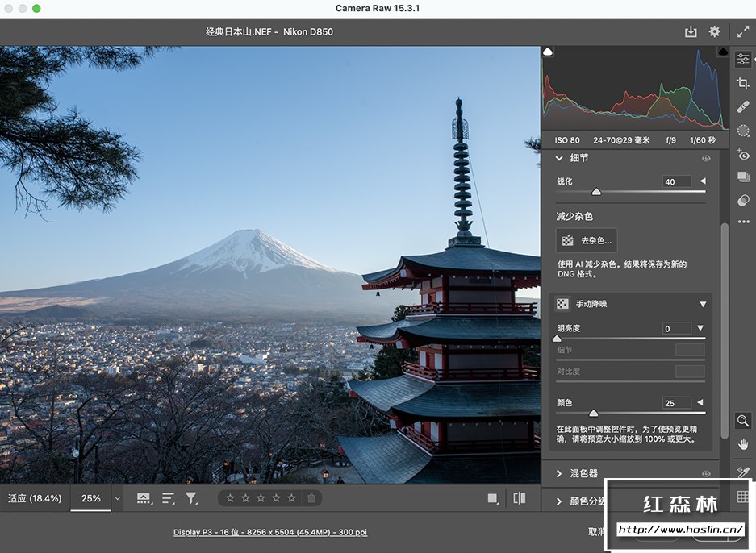Click the 减少杂色 heading text

pyautogui.click(x=574, y=216)
